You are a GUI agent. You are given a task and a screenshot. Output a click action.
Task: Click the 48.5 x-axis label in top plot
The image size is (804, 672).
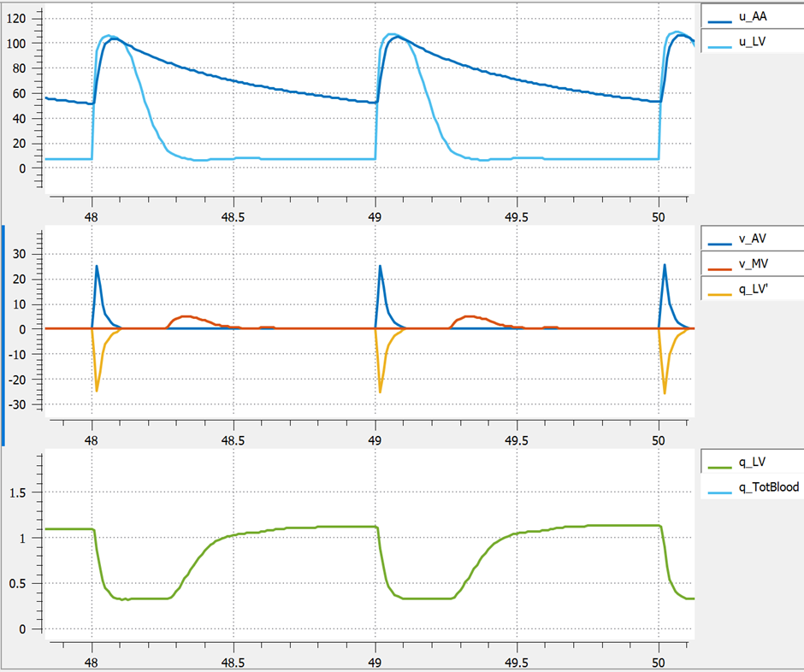(234, 209)
